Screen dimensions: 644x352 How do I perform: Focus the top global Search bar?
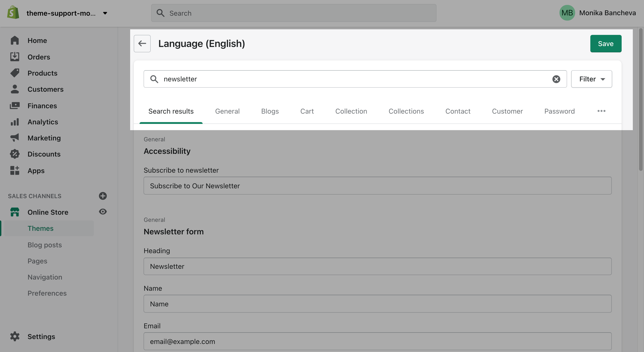[293, 13]
